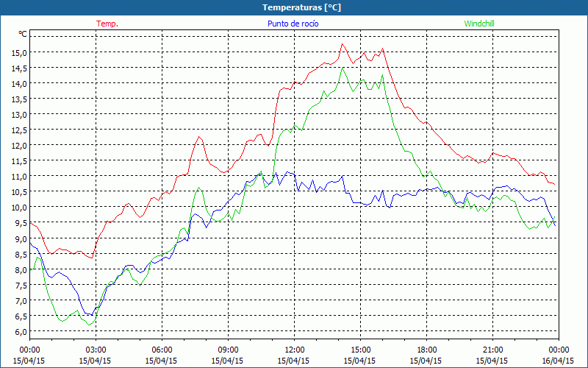Click the green windchill minimum before 03:00

tap(89, 325)
